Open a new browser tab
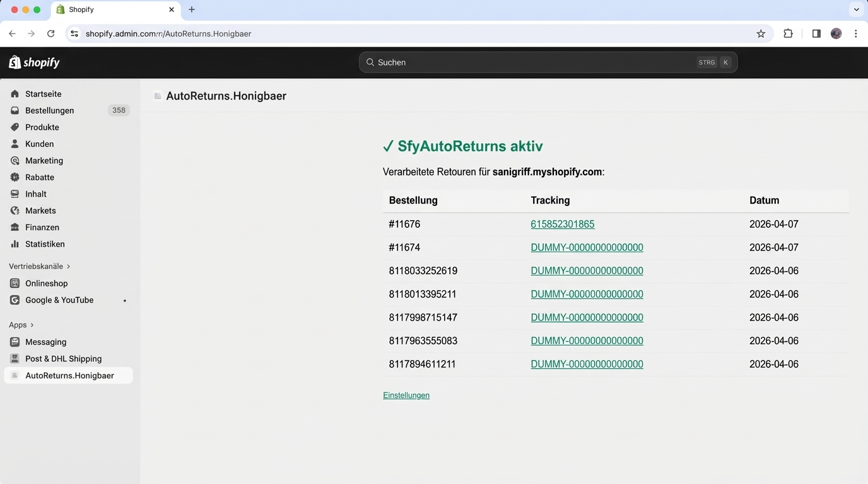Viewport: 868px width, 484px height. click(191, 9)
